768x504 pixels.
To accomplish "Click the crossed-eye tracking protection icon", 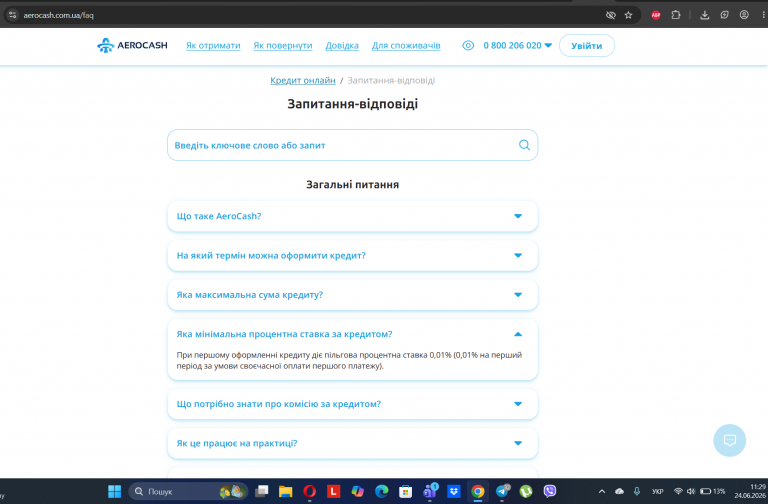I will pos(610,15).
